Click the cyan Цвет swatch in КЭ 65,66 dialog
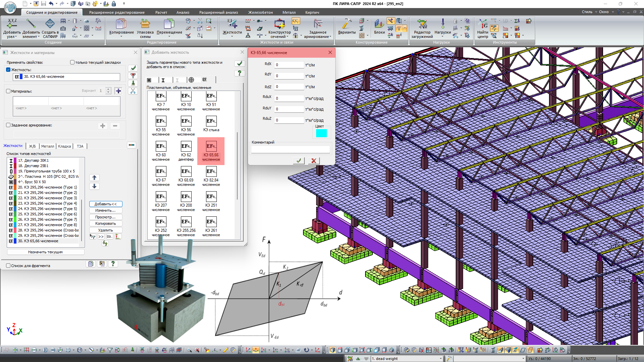The height and width of the screenshot is (362, 644). 321,133
